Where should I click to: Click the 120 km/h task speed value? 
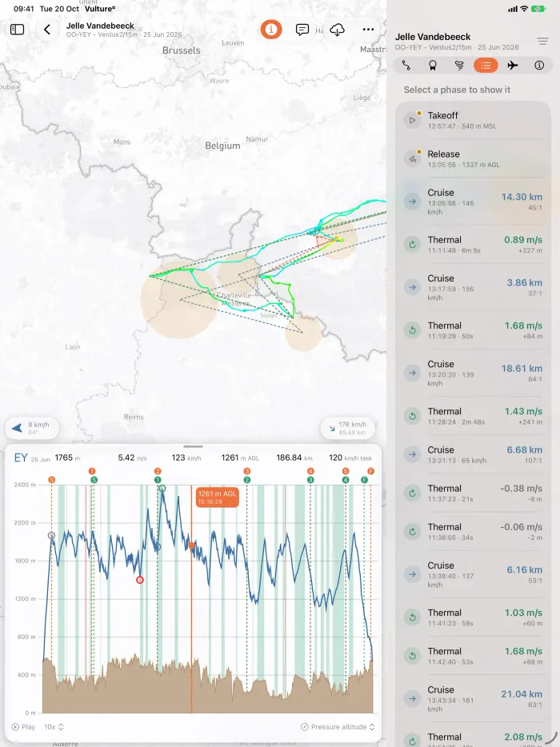pyautogui.click(x=350, y=457)
